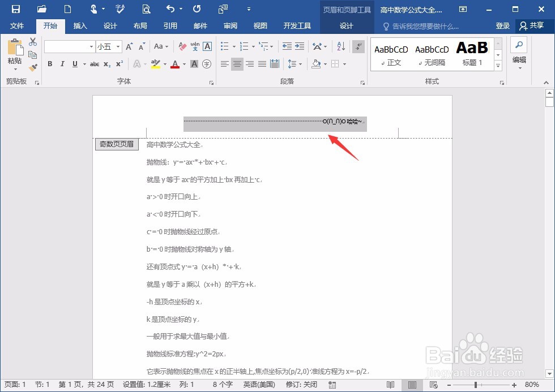Open a file with the folder icon
This screenshot has height=392, width=555.
pyautogui.click(x=42, y=9)
